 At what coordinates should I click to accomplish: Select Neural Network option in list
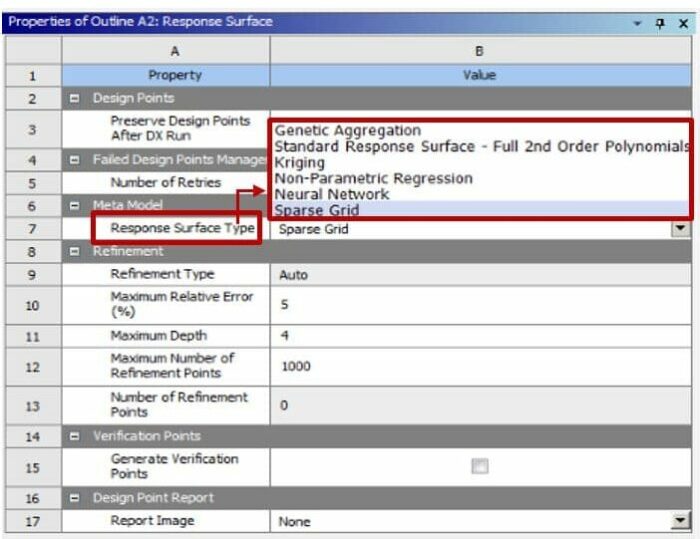click(331, 194)
